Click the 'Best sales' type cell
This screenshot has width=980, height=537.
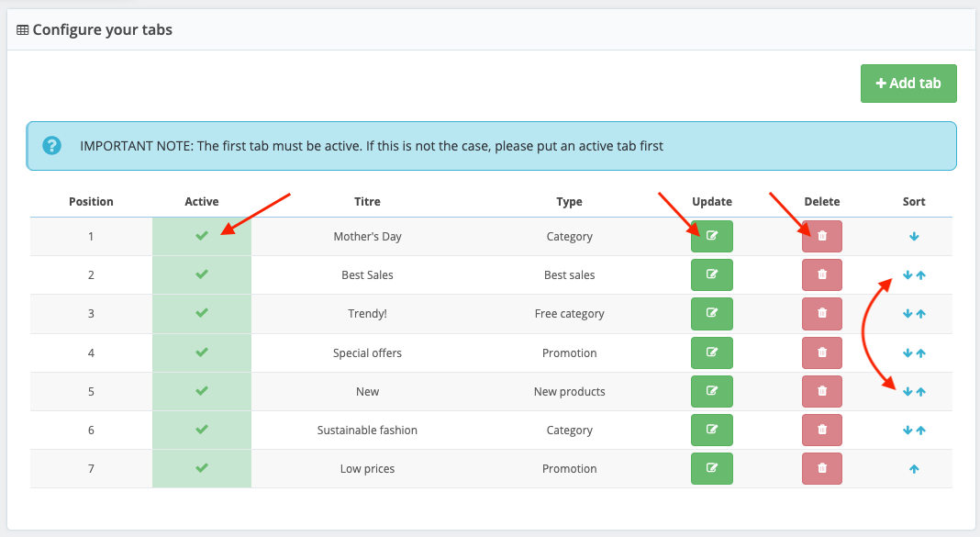[570, 275]
